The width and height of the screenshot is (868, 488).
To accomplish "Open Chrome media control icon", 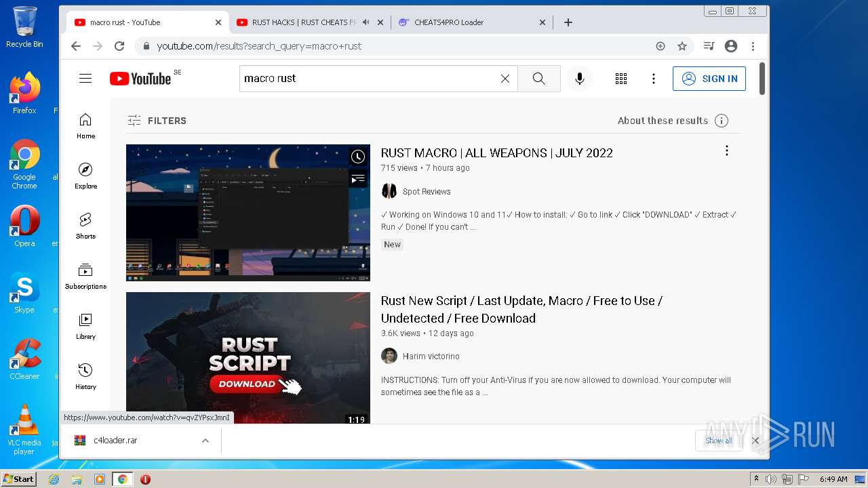I will pos(709,46).
